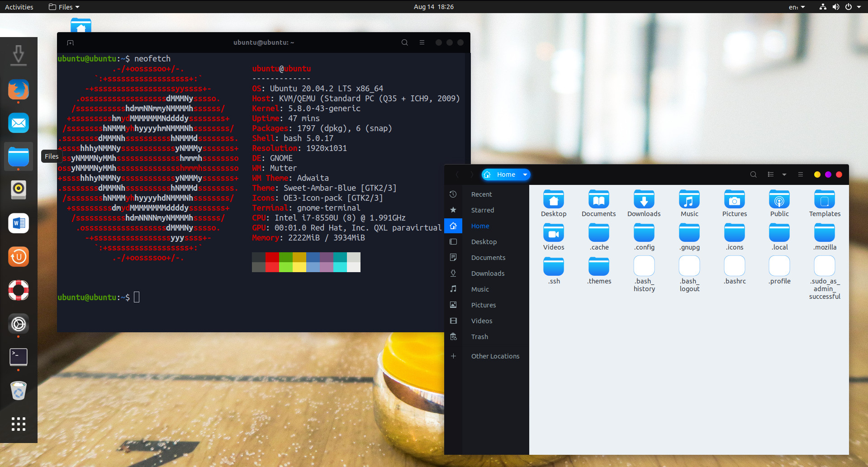Select the .icons folder

pos(735,237)
